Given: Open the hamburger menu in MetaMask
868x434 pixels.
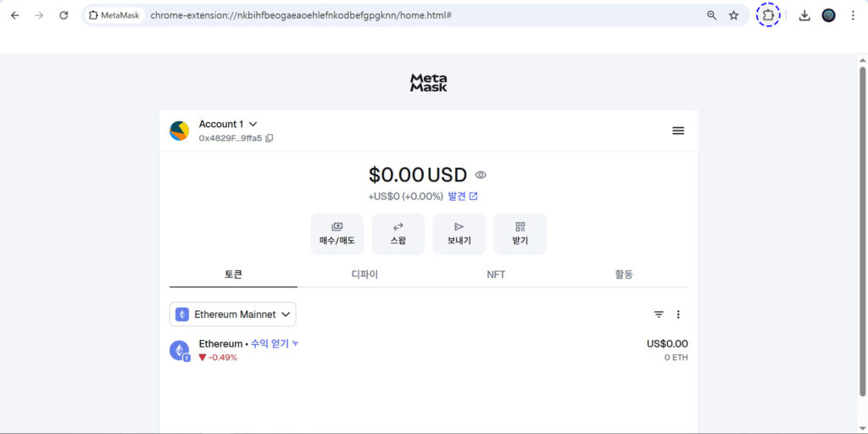Looking at the screenshot, I should pyautogui.click(x=678, y=131).
